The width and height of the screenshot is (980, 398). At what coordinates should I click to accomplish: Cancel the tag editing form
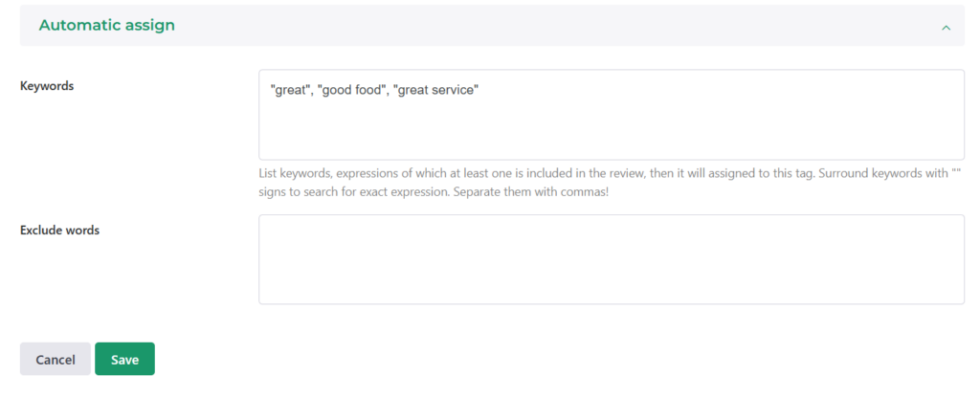[56, 360]
